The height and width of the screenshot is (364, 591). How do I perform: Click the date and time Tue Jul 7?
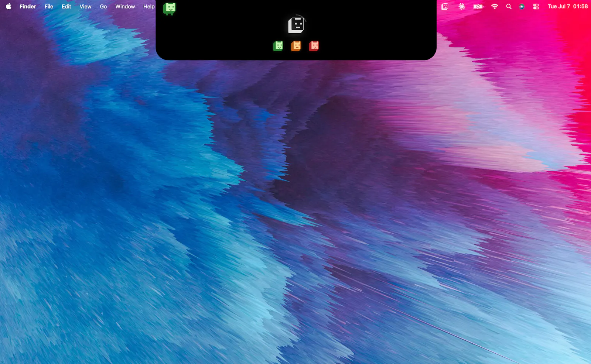(568, 6)
